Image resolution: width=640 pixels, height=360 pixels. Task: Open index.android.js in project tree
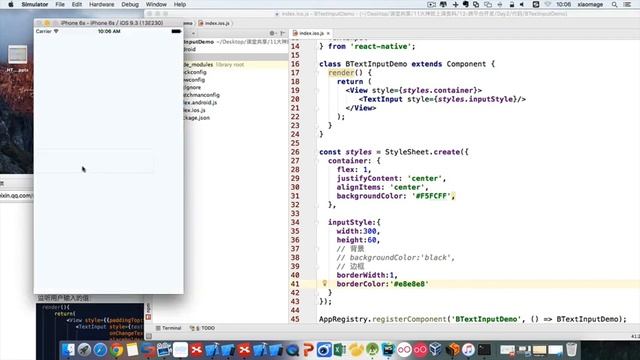200,102
